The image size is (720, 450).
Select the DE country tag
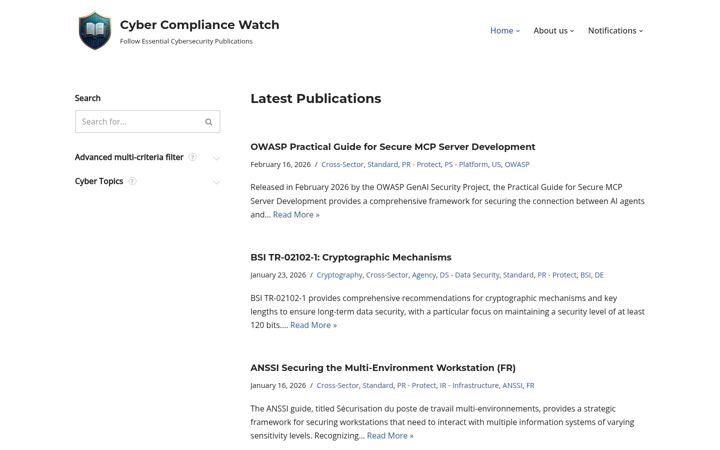[599, 275]
